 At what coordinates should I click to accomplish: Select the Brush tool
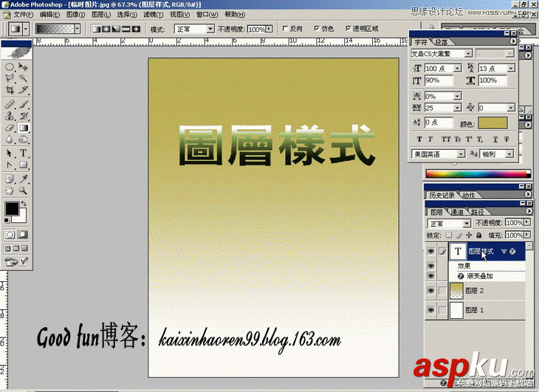(23, 104)
